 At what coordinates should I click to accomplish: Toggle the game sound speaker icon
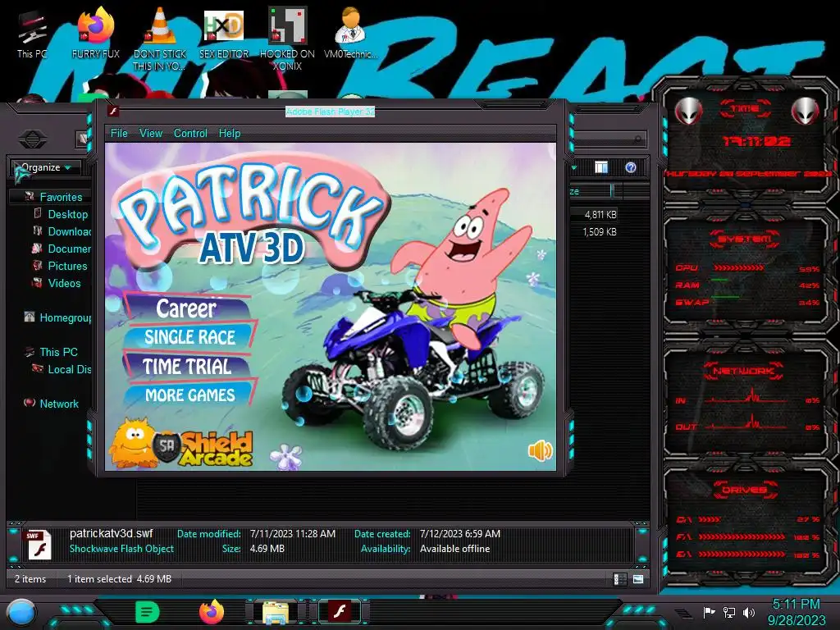tap(540, 450)
